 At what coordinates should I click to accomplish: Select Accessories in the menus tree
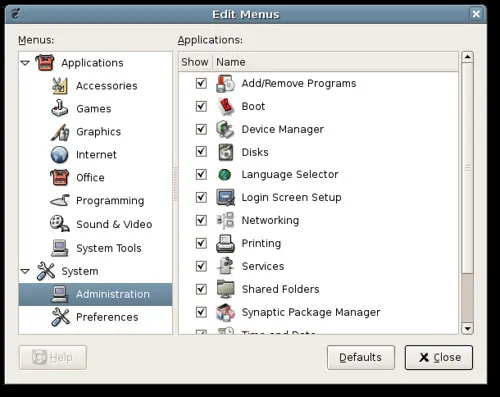click(107, 86)
